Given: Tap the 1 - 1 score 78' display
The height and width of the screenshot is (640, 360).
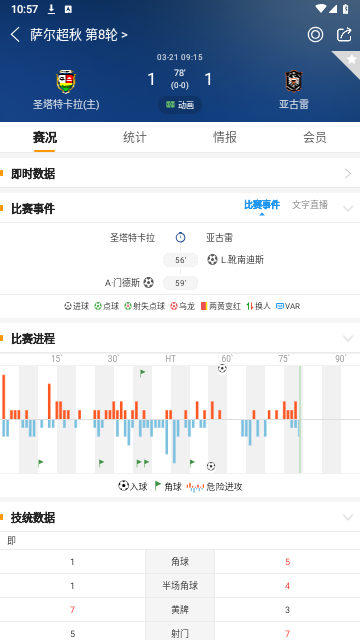Looking at the screenshot, I should tap(180, 79).
